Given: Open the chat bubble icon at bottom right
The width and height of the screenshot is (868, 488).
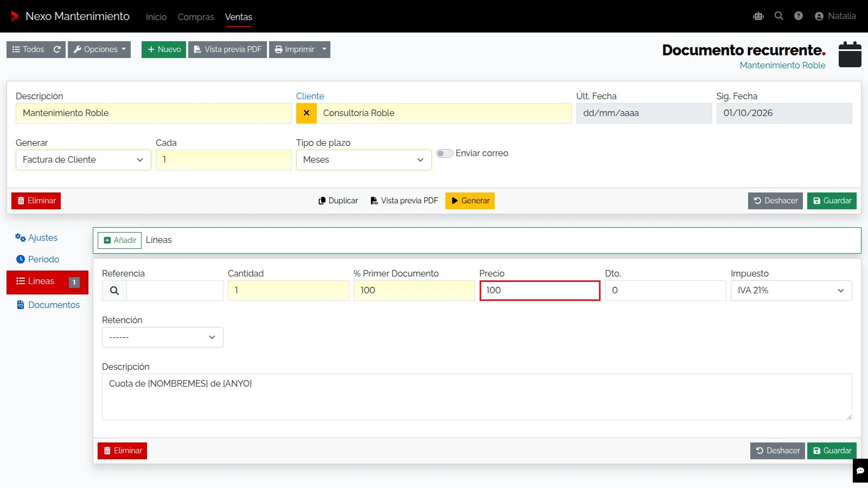Looking at the screenshot, I should [x=860, y=471].
